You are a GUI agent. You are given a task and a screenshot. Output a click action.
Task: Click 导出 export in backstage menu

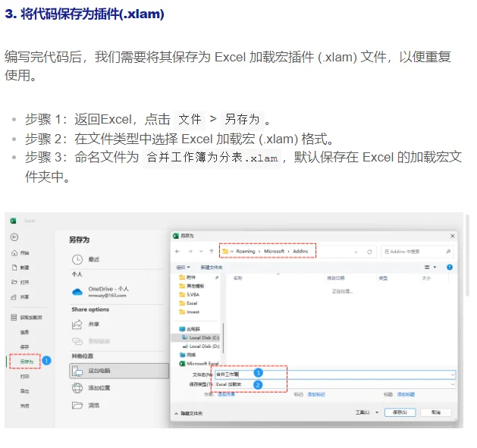24,391
